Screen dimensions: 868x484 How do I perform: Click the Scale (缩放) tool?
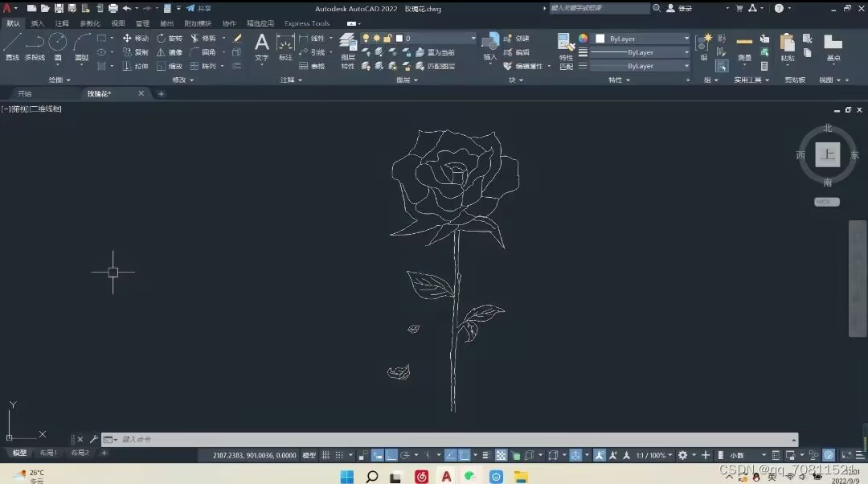pyautogui.click(x=170, y=66)
